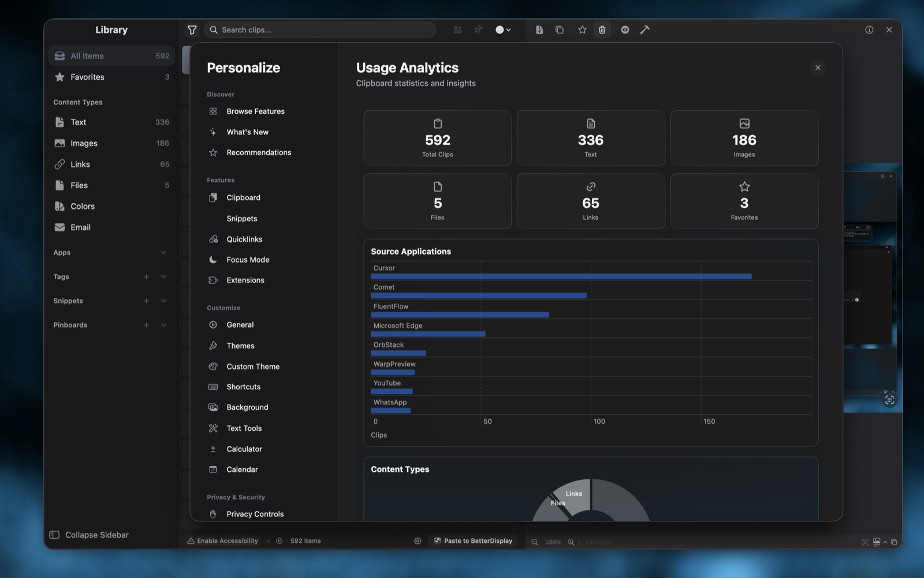The height and width of the screenshot is (578, 924).
Task: Expand the Apps section in the sidebar
Action: click(163, 252)
